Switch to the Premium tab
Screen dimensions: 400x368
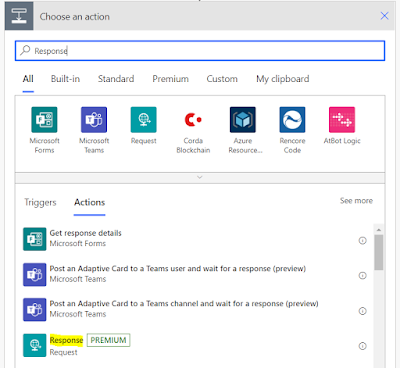[170, 79]
